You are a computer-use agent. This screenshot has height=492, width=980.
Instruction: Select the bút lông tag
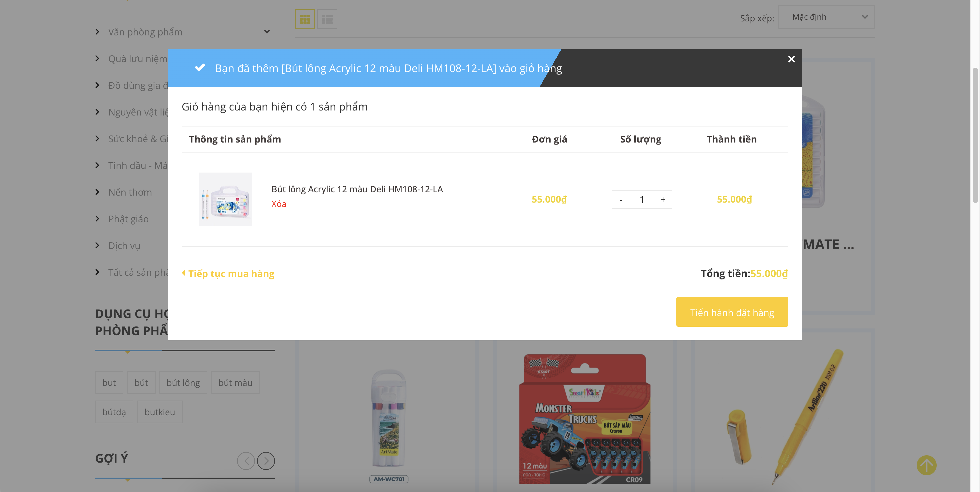[183, 383]
